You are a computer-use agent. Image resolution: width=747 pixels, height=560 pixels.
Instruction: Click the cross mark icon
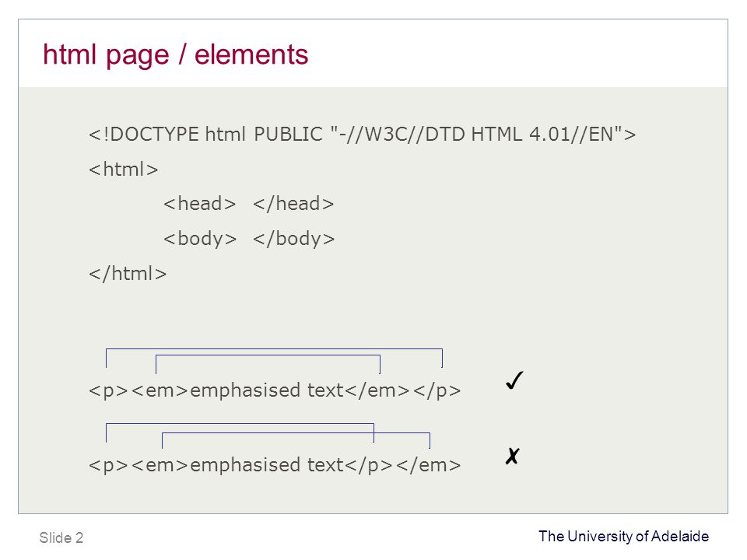(512, 456)
